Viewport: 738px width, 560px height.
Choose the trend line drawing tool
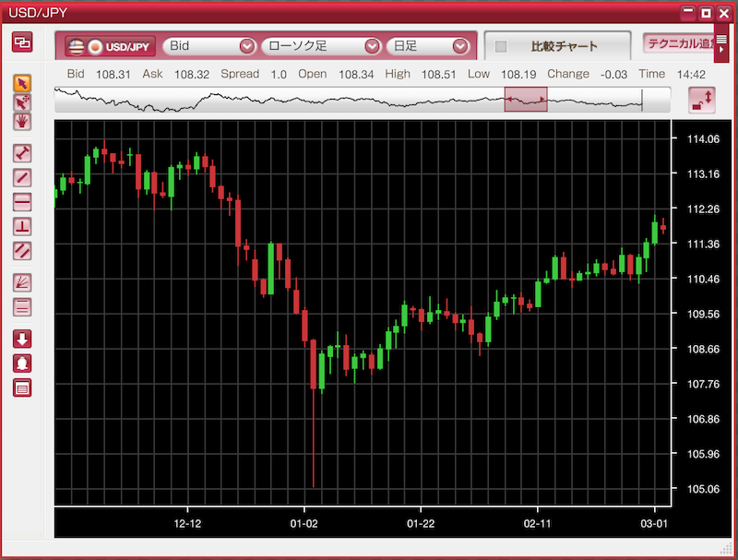22,177
